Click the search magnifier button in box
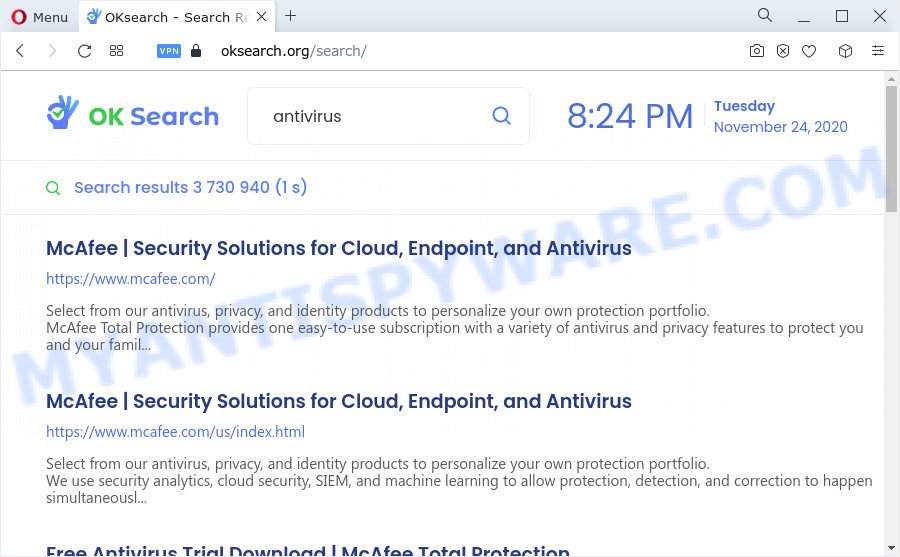 (x=502, y=115)
